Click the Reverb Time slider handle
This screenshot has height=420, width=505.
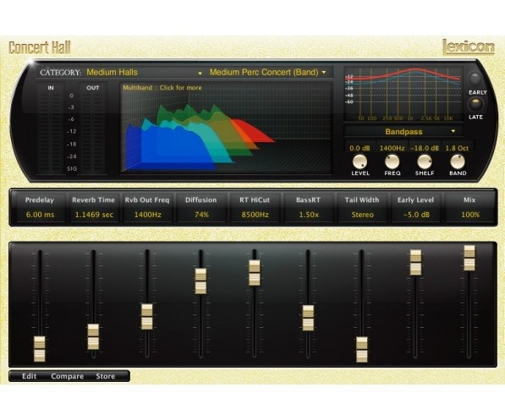coord(93,336)
